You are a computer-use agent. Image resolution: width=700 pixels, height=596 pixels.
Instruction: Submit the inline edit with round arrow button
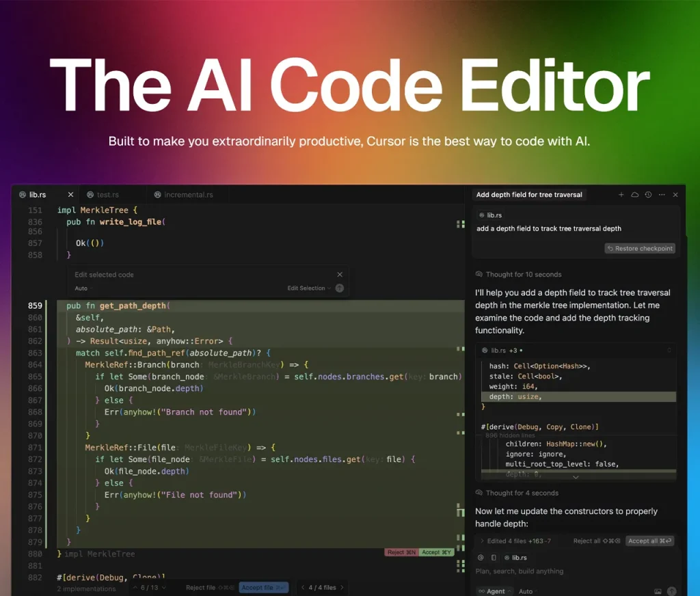click(x=340, y=288)
